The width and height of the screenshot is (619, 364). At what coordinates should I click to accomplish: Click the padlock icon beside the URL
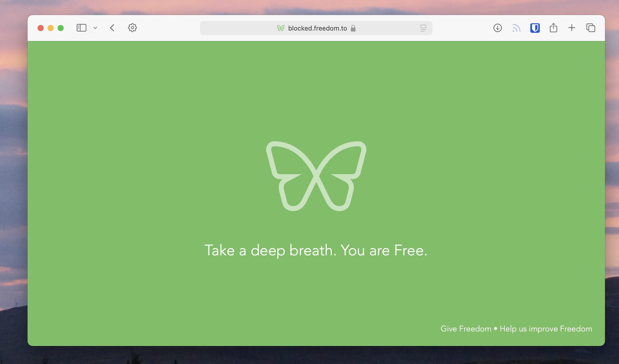(353, 28)
